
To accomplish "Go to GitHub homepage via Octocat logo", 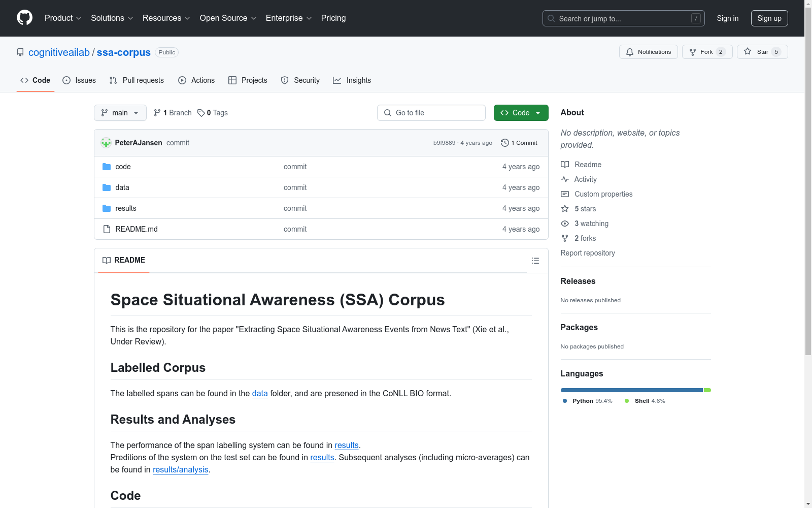I will pyautogui.click(x=24, y=18).
